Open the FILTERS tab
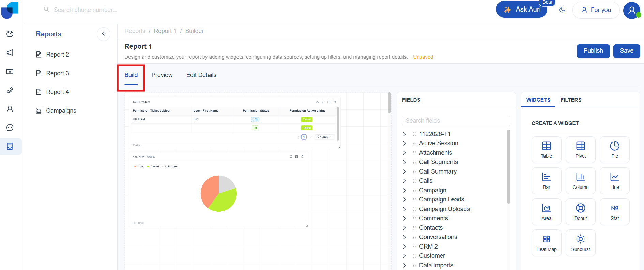 571,100
